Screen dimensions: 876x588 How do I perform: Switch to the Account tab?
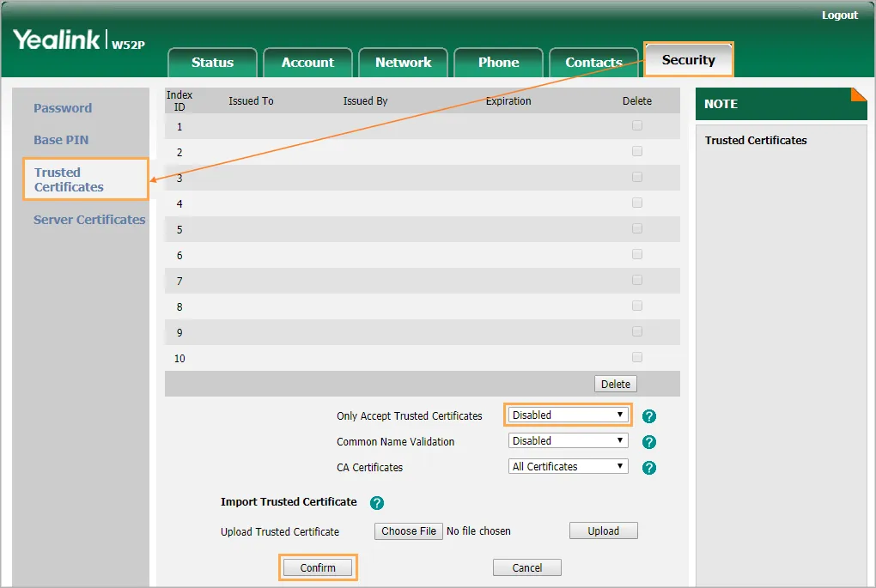tap(307, 63)
